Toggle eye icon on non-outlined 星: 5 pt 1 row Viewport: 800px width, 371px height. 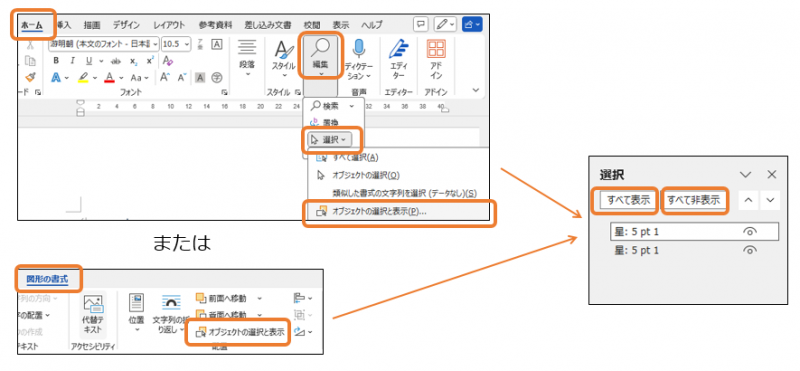coord(749,250)
